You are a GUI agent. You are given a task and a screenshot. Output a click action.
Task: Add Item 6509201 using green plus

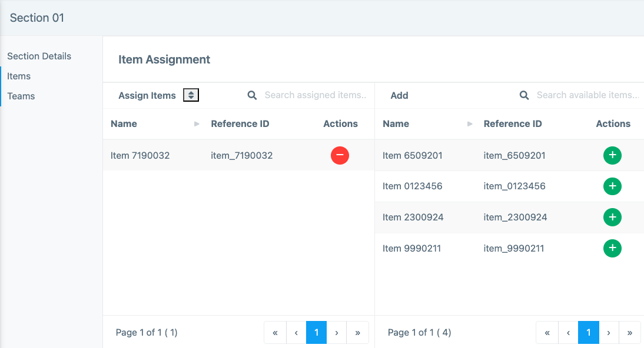pos(612,155)
